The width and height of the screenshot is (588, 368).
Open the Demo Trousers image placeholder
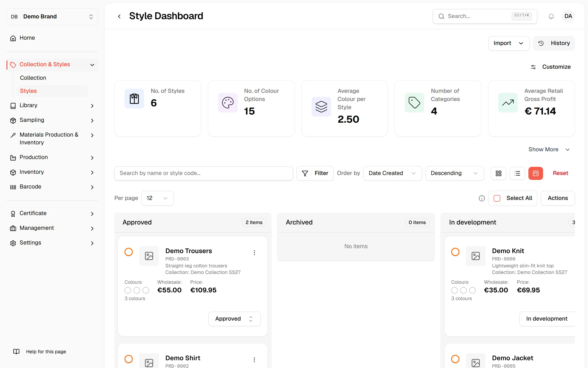[149, 256]
